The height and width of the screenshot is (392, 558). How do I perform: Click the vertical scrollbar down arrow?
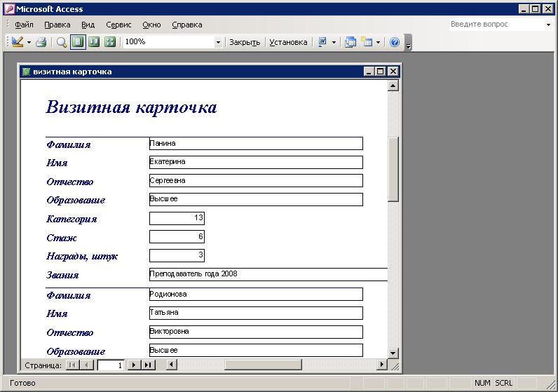click(393, 353)
